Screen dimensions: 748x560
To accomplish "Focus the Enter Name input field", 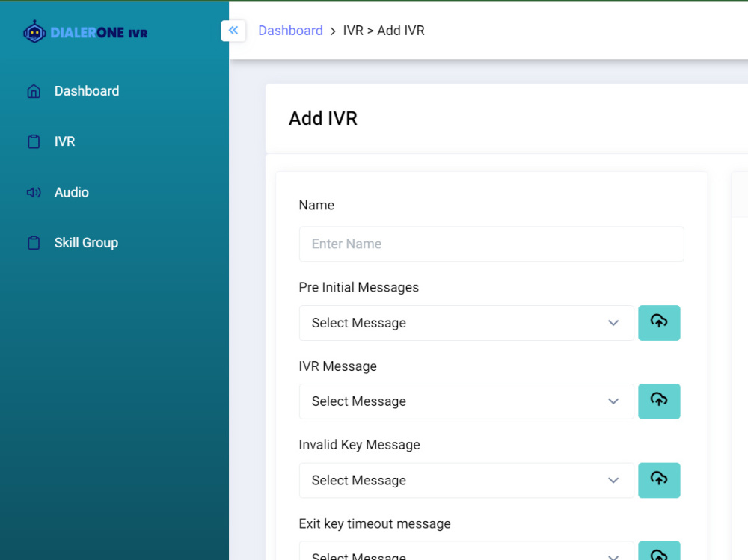I will tap(491, 244).
